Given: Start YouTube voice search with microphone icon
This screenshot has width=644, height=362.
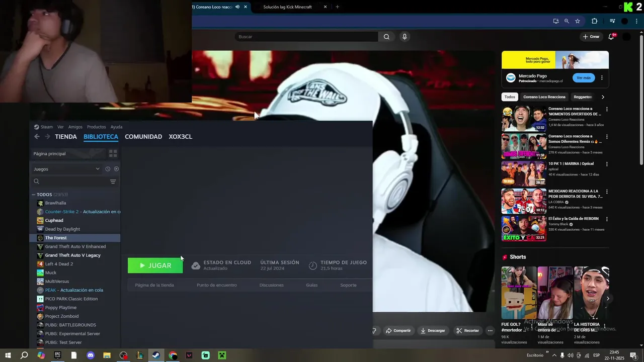Looking at the screenshot, I should tap(405, 37).
